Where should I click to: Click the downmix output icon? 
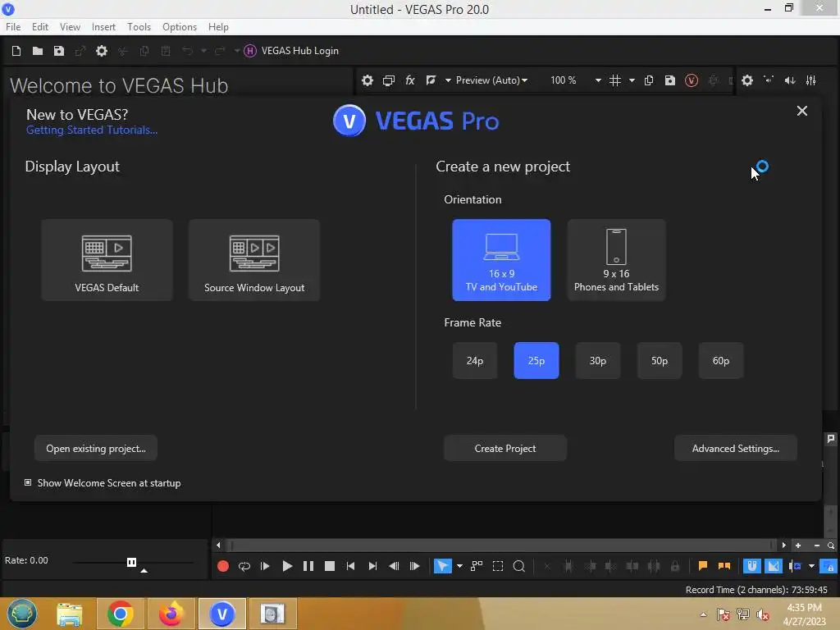[x=769, y=80]
